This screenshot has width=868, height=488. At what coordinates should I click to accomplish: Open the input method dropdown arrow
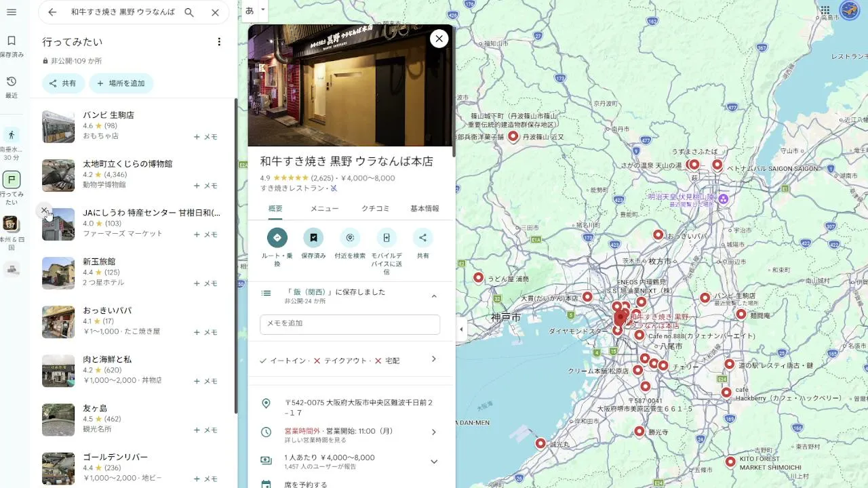(x=263, y=10)
